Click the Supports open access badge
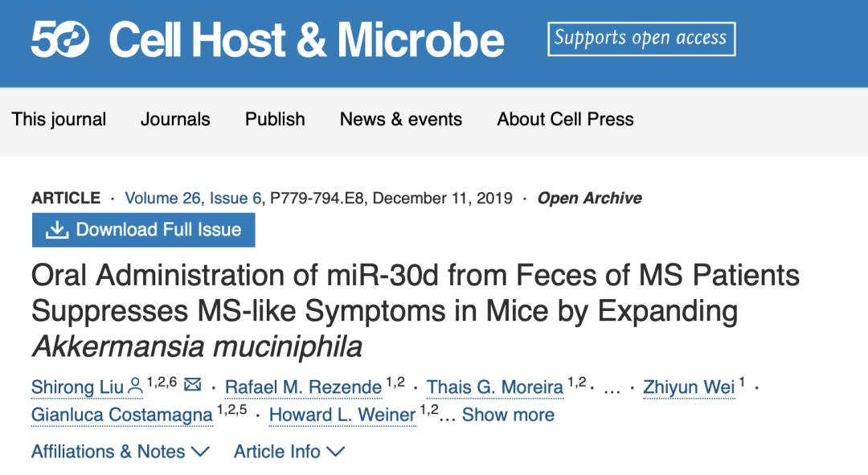868x475 pixels. point(641,39)
